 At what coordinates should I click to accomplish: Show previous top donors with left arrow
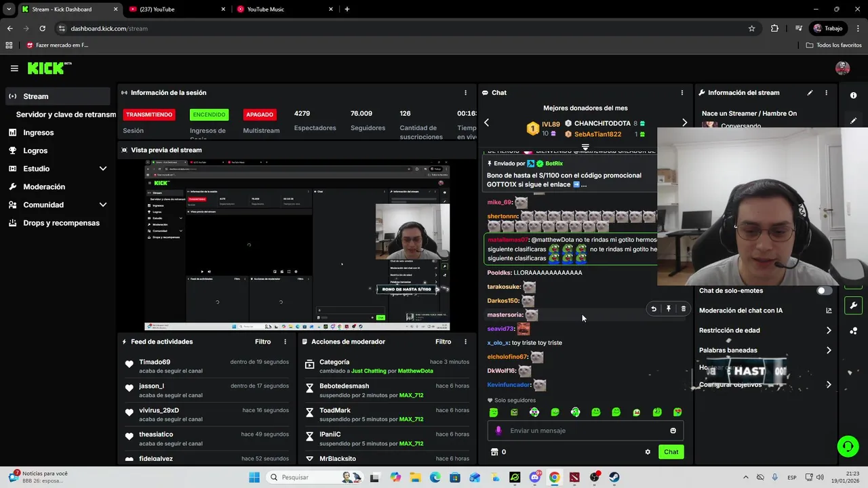(486, 123)
